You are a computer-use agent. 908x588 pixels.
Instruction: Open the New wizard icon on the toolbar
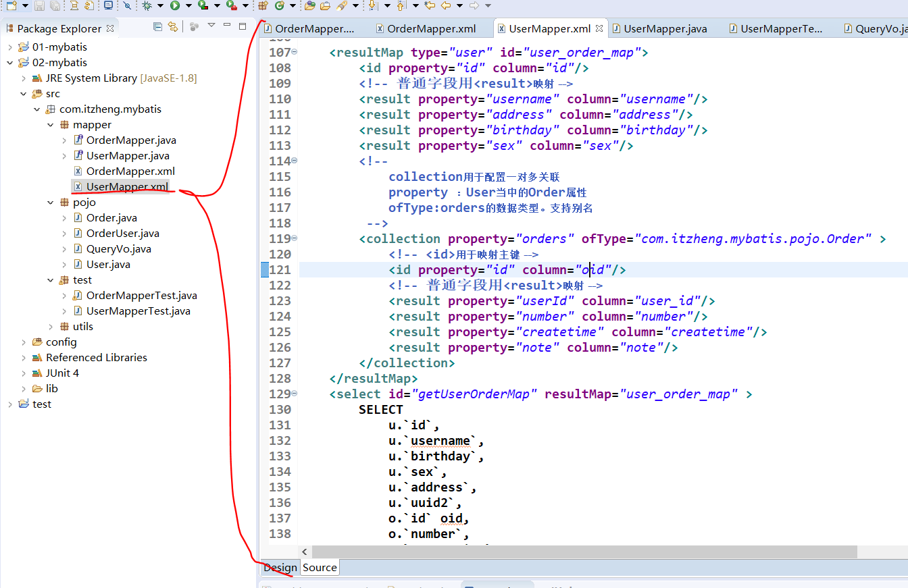(x=11, y=5)
